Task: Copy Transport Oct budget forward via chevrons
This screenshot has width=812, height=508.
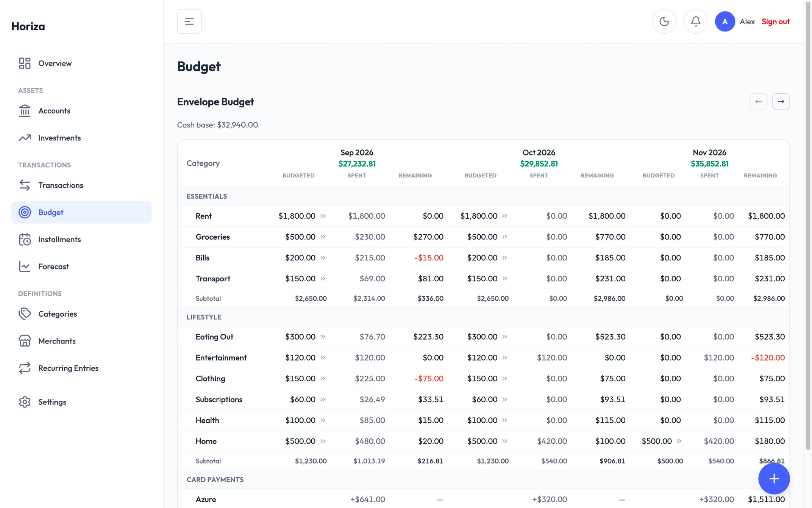Action: tap(504, 279)
